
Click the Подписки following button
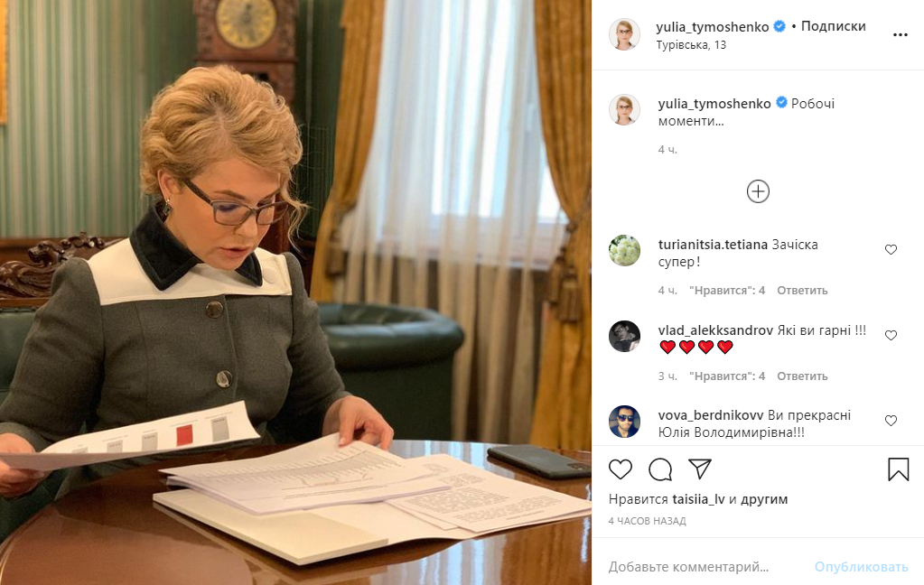coord(834,26)
